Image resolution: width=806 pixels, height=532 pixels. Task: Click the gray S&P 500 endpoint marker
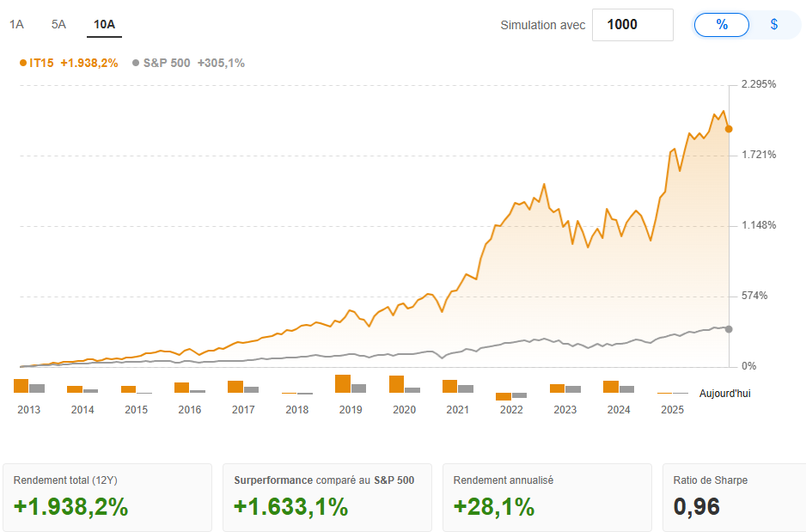[729, 329]
